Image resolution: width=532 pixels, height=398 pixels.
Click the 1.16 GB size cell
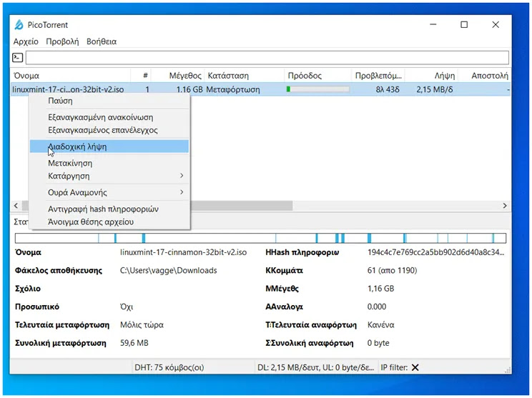pos(189,89)
